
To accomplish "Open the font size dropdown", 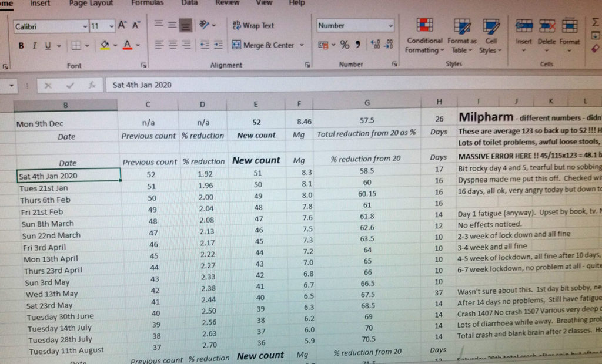I will coord(111,26).
